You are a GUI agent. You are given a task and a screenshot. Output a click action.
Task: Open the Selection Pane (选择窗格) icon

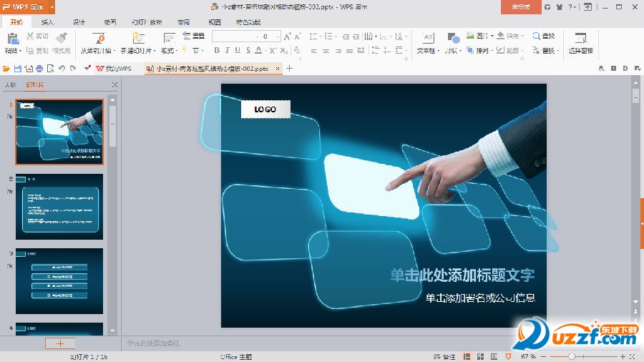pyautogui.click(x=581, y=39)
